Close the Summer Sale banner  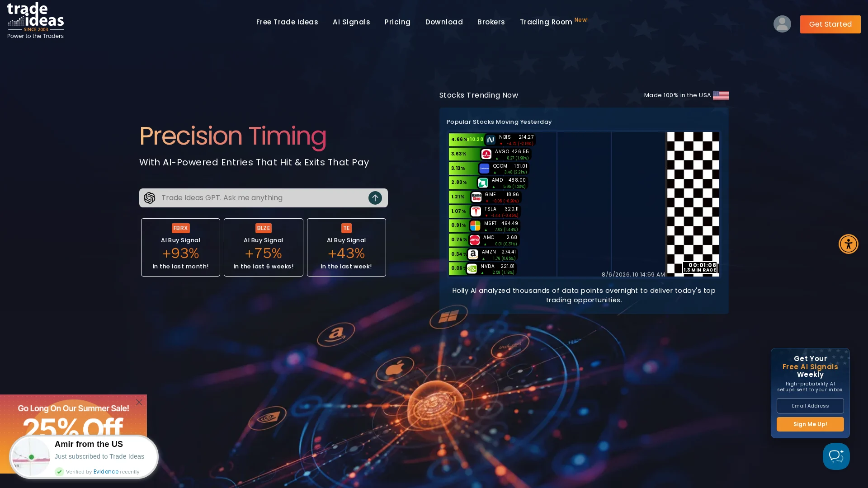coord(139,402)
